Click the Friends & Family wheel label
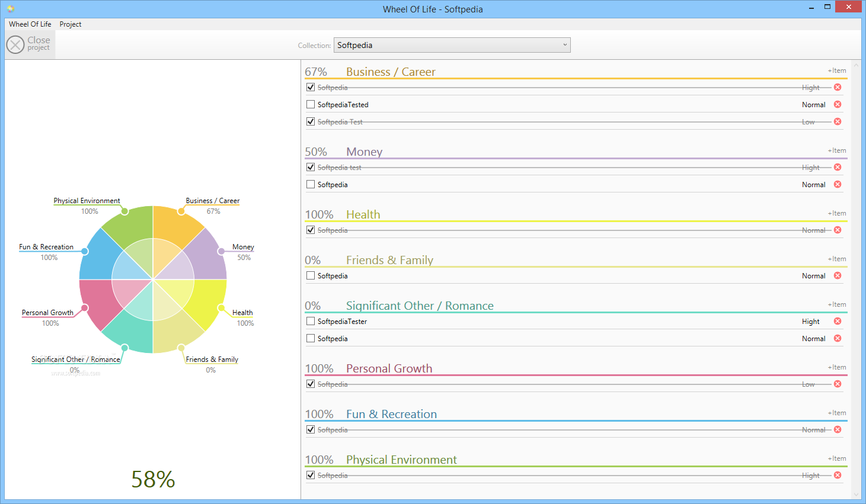This screenshot has height=504, width=866. click(212, 359)
